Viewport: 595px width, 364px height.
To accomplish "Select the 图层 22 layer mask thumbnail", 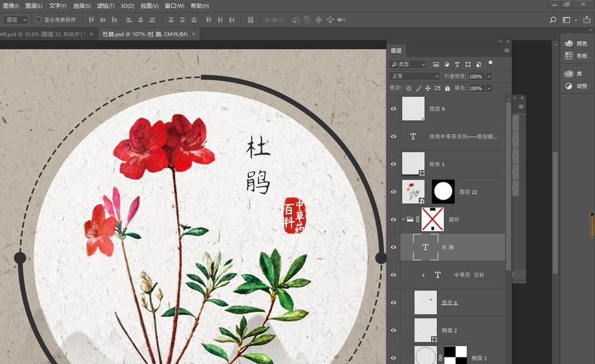I will click(x=443, y=192).
